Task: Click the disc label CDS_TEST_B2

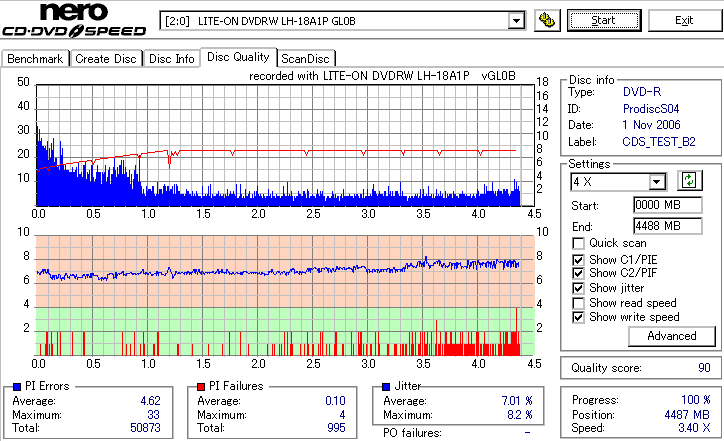Action: [x=659, y=142]
